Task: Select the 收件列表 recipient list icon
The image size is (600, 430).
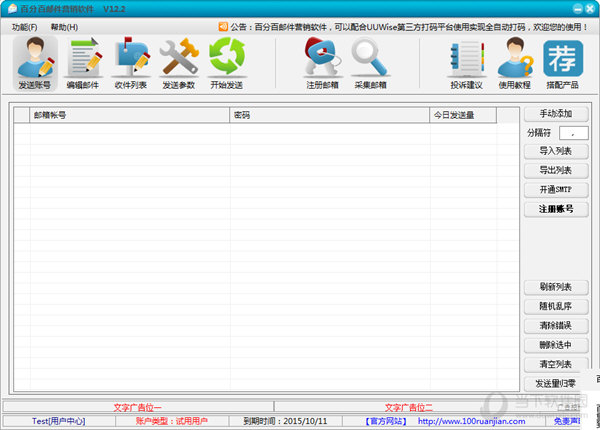Action: (131, 62)
